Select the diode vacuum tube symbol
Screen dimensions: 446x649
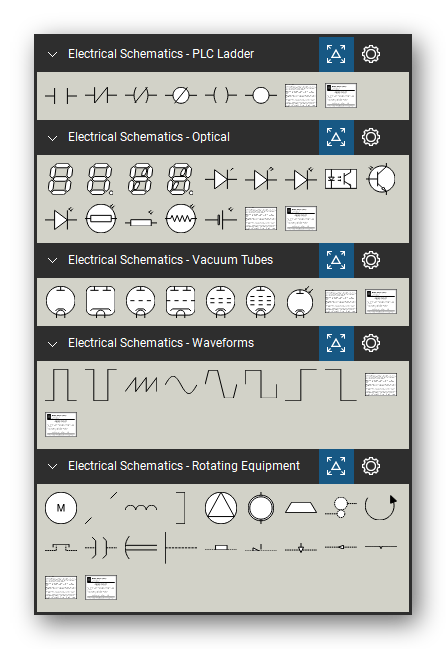coord(61,302)
